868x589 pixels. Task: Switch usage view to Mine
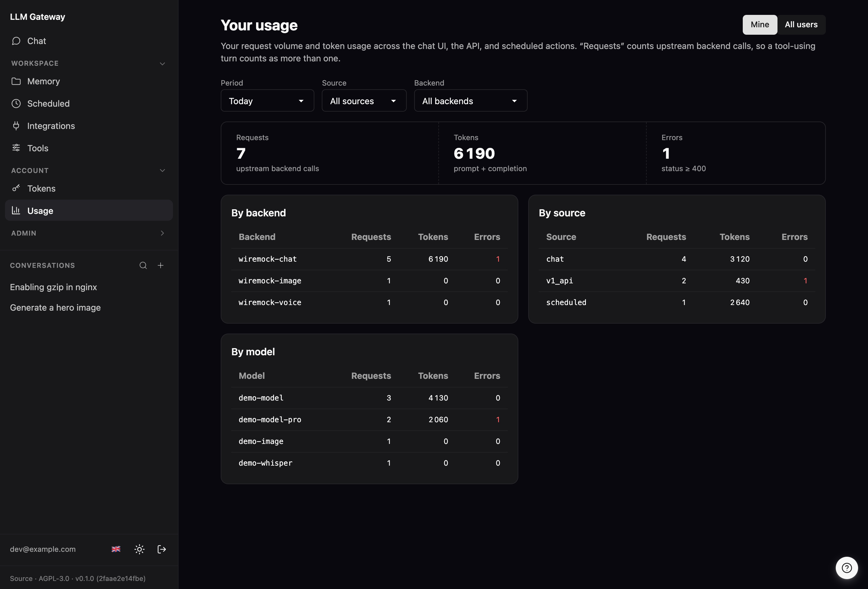[760, 25]
